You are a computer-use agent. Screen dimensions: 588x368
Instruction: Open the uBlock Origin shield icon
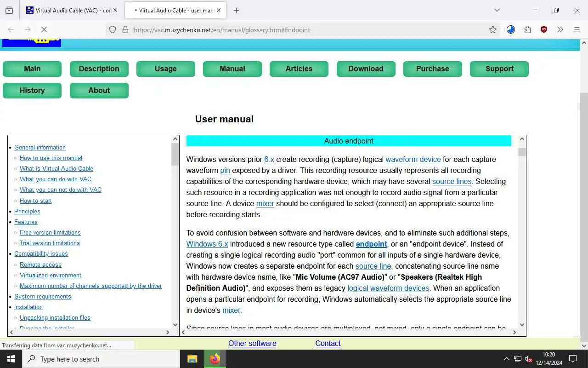point(544,30)
